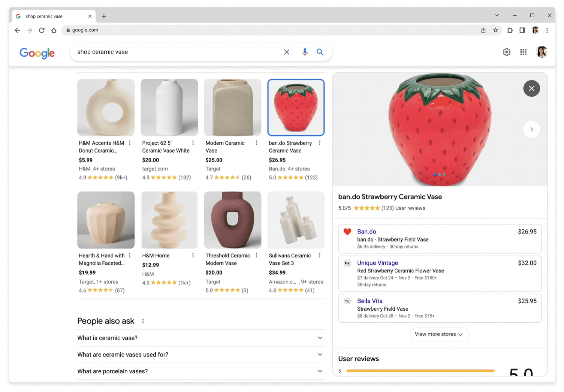Viewport: 564px width, 392px height.
Task: Select the Modern Ceramic Vase thumbnail
Action: click(233, 108)
